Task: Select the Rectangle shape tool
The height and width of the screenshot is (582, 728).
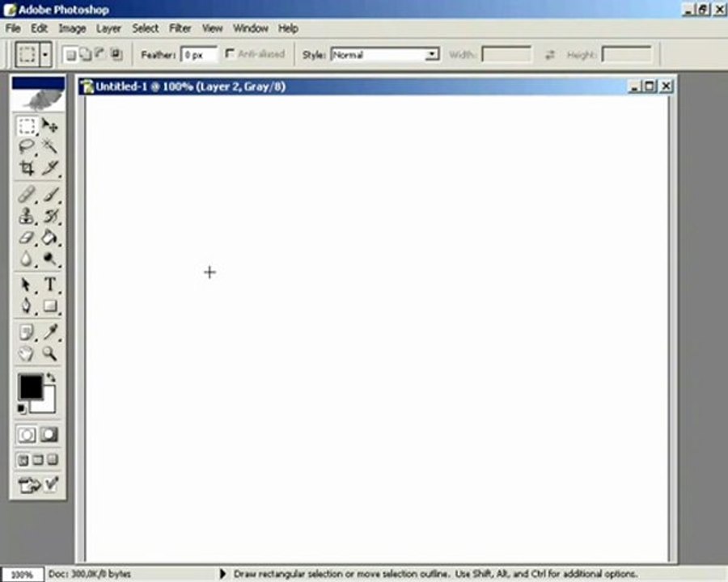Action: 49,306
